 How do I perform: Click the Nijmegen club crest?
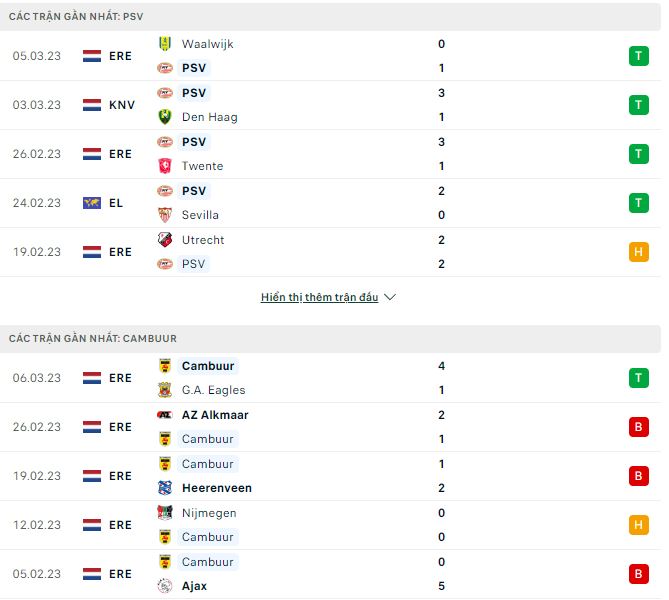[x=165, y=513]
